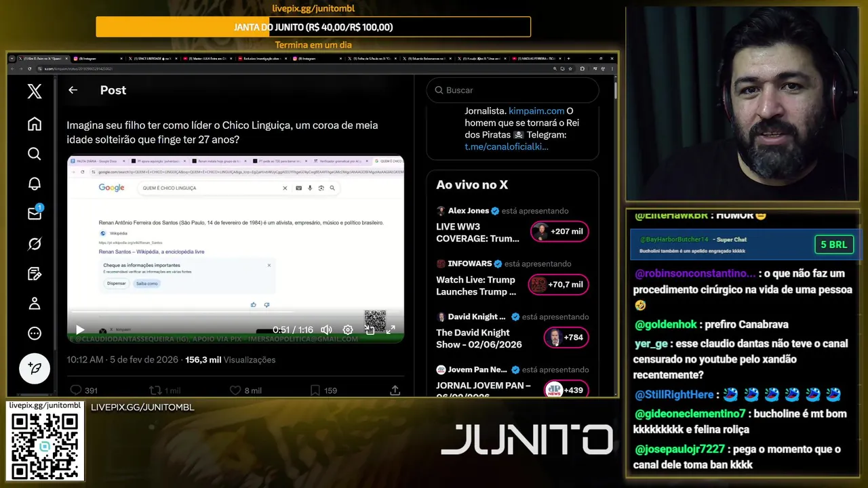The image size is (868, 488).
Task: Open the Profile person icon
Action: click(x=35, y=303)
